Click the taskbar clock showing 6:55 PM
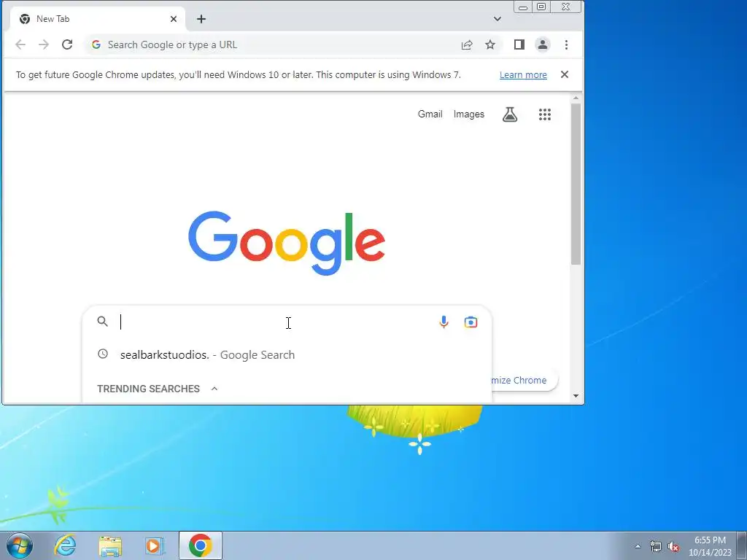The image size is (747, 560). (710, 546)
